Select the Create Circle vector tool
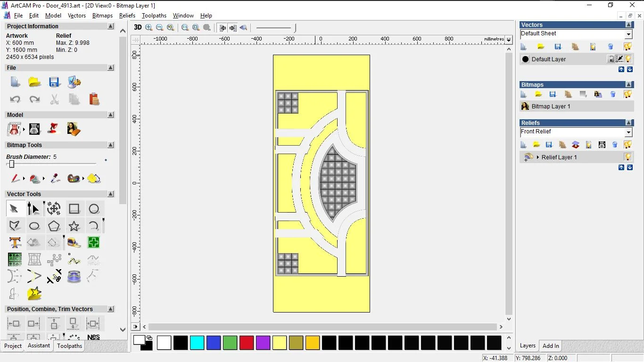Screen dimensions: 644x362 tap(94, 209)
